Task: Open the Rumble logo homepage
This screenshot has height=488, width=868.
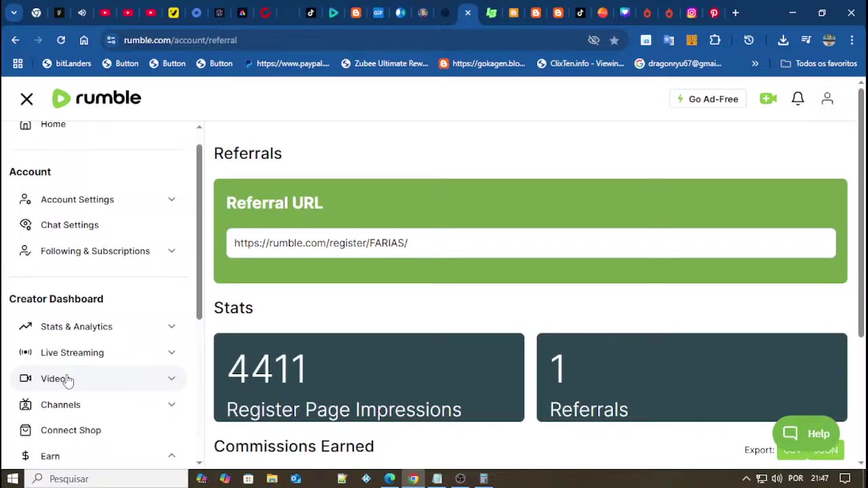Action: click(x=96, y=98)
